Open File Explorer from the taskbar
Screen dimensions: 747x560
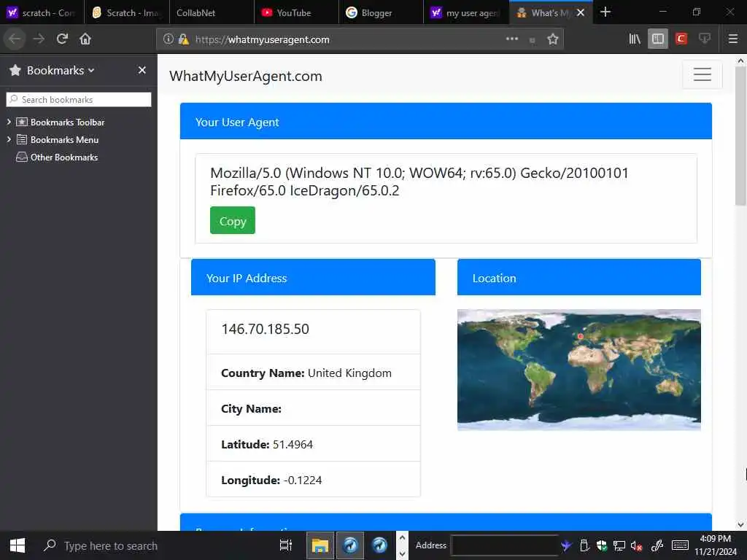[x=320, y=545]
